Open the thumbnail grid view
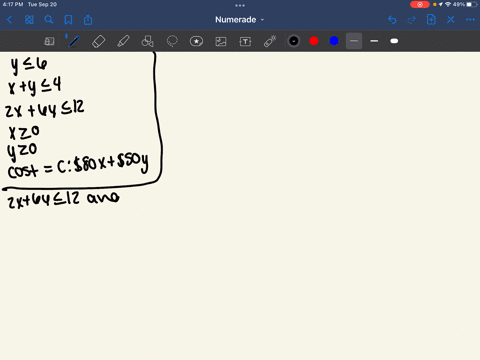Image resolution: width=480 pixels, height=360 pixels. click(x=29, y=20)
